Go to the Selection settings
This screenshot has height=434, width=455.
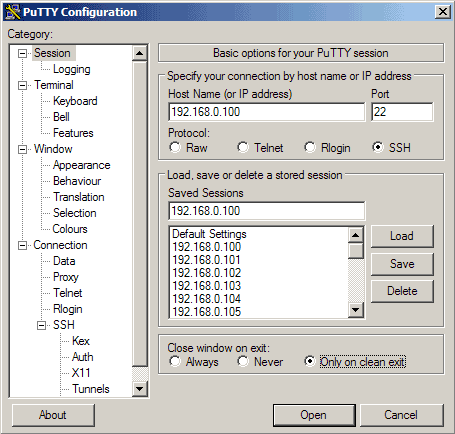[75, 213]
